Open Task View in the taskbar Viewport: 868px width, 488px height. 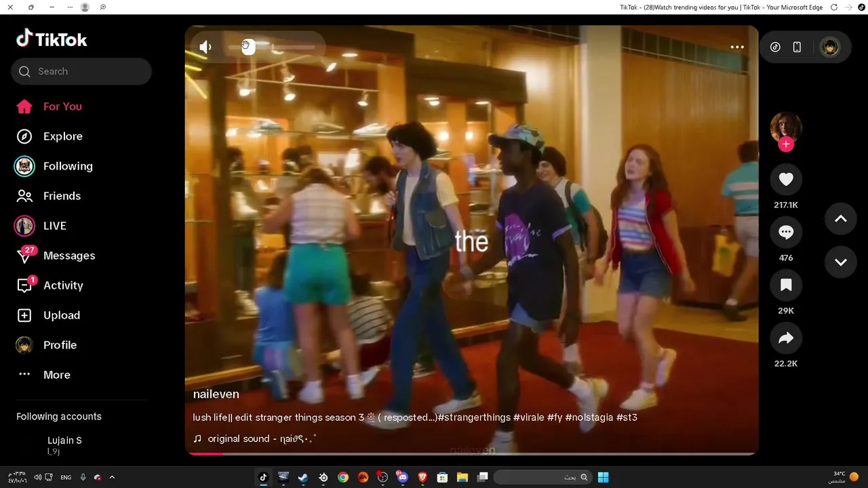tap(483, 477)
